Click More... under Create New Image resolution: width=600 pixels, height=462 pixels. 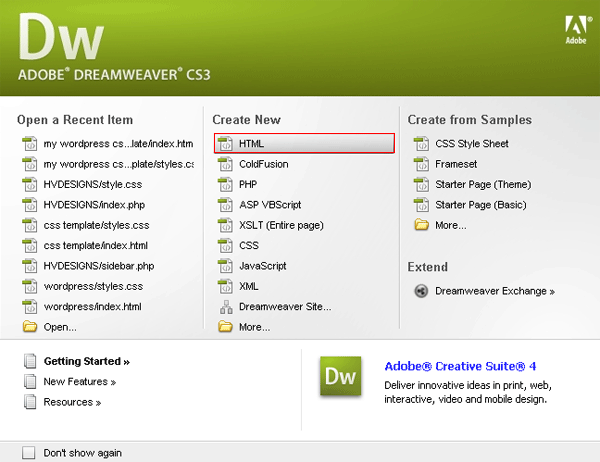coord(254,327)
